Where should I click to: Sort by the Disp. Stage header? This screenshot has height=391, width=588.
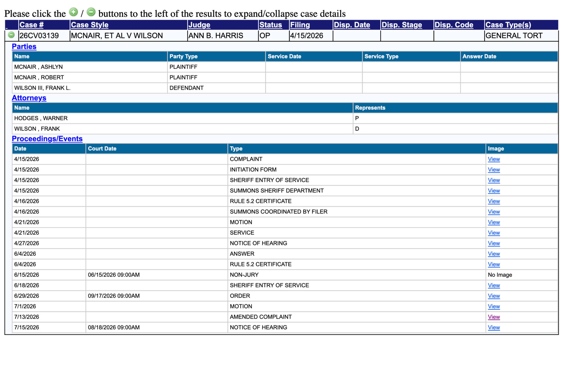pos(402,25)
